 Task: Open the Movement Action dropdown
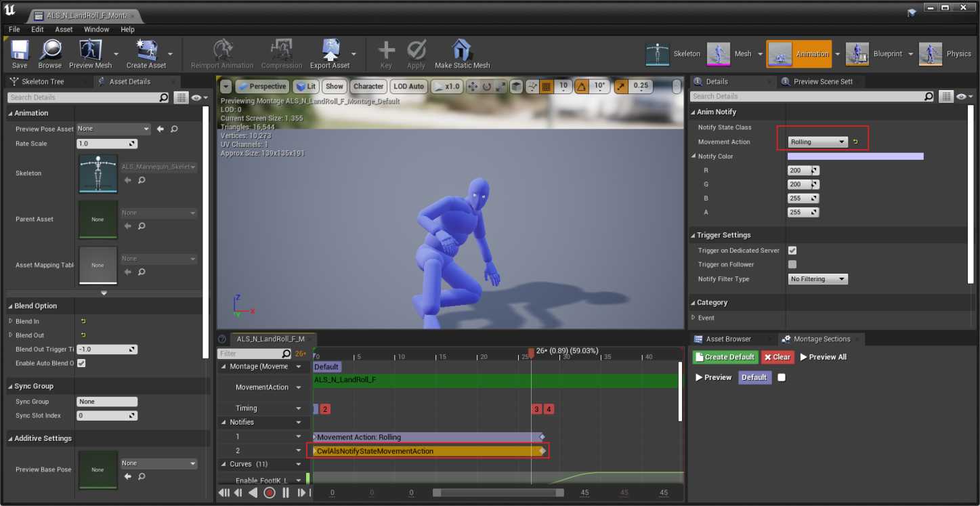tap(817, 142)
